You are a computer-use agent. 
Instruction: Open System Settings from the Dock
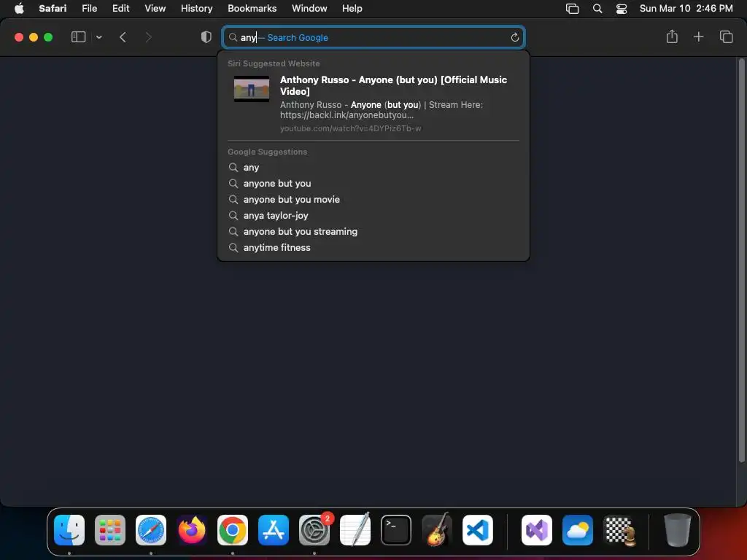[x=314, y=529]
